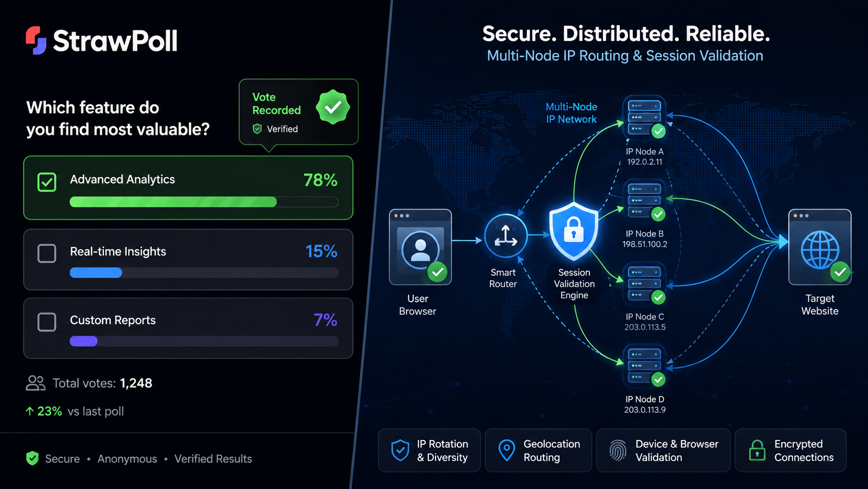Viewport: 868px width, 489px height.
Task: Select the IP Node C server icon
Action: click(x=644, y=284)
